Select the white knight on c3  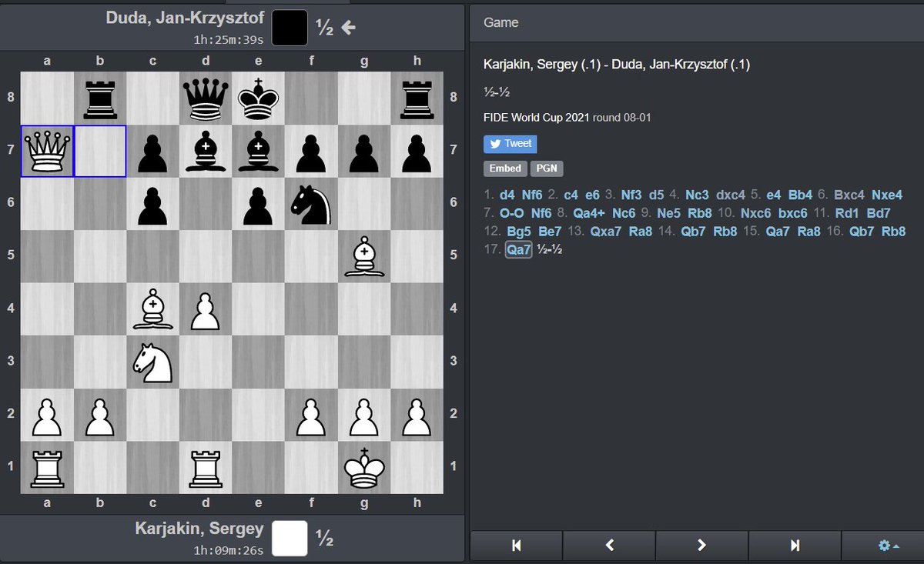click(x=152, y=362)
